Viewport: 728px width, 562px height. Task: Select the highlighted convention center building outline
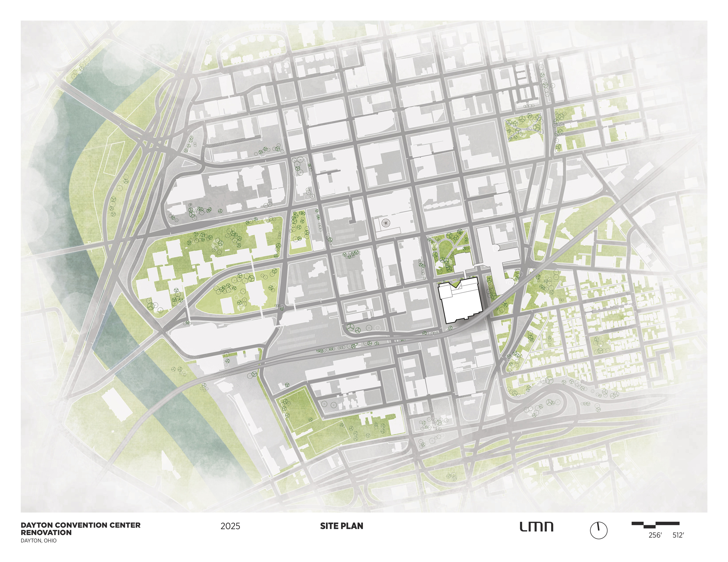coord(461,301)
